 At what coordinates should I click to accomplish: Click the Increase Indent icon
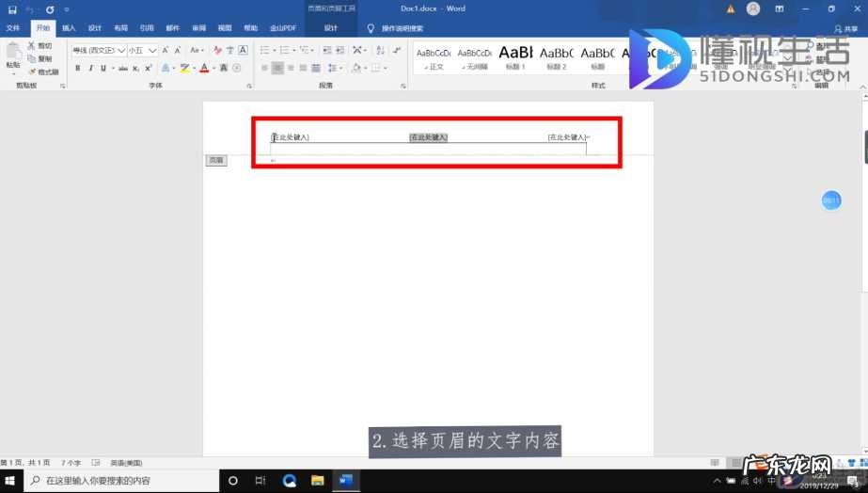click(x=339, y=50)
